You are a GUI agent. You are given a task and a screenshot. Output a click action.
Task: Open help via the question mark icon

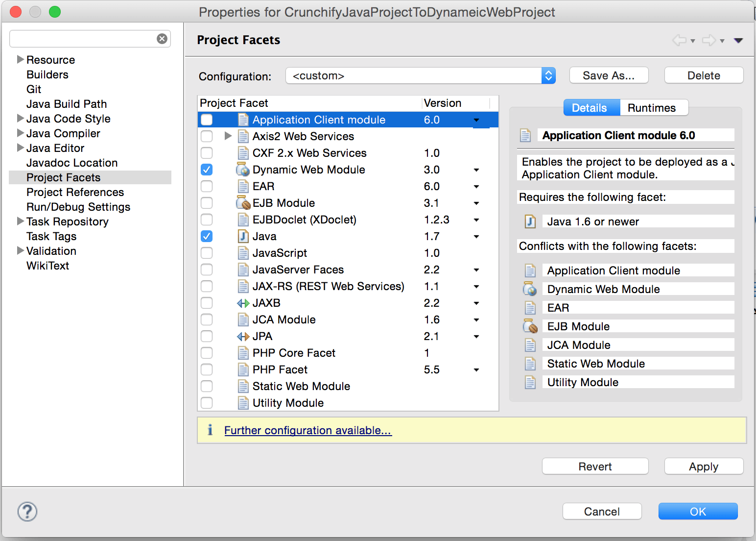[x=27, y=512]
